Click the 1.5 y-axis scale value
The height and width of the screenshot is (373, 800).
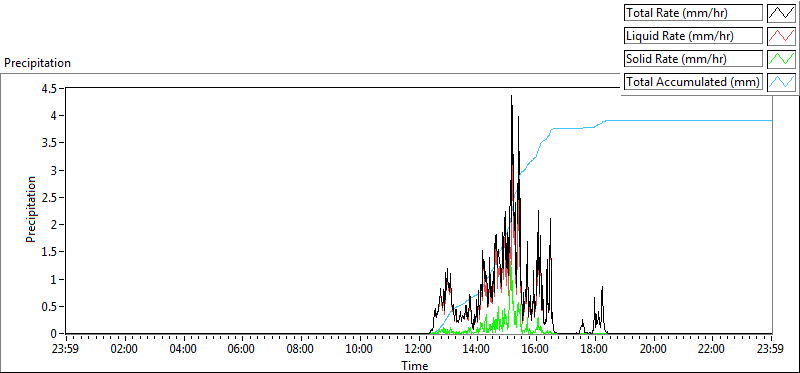click(x=50, y=252)
